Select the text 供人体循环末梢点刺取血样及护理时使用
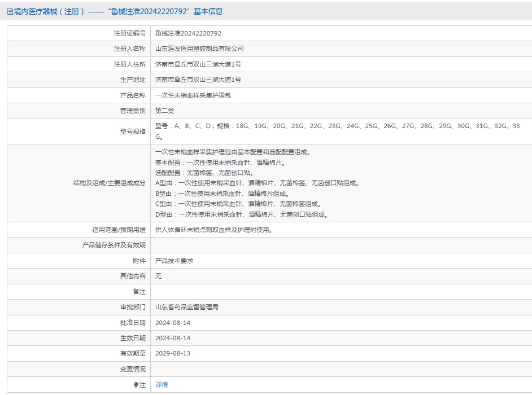The height and width of the screenshot is (395, 532). 214,230
